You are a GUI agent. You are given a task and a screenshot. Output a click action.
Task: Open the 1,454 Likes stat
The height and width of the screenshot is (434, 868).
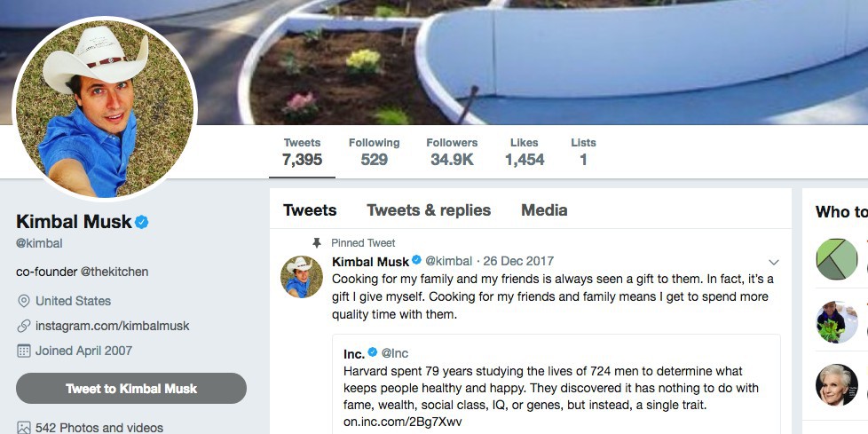point(525,152)
